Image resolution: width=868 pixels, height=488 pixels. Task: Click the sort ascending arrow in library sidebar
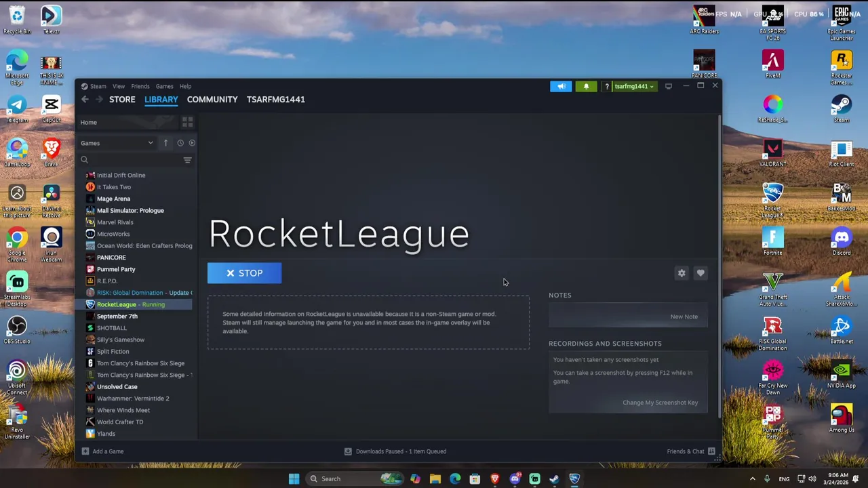tap(165, 143)
